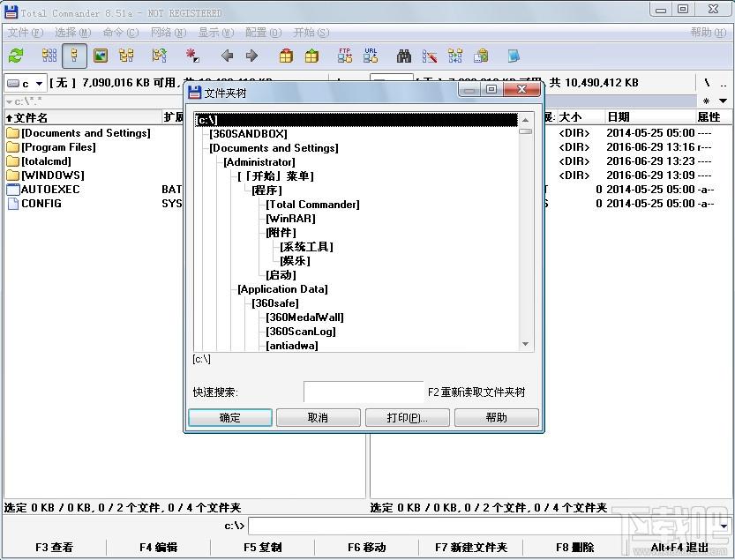Image resolution: width=735 pixels, height=560 pixels.
Task: Click the copy names to clipboard icon
Action: click(481, 56)
